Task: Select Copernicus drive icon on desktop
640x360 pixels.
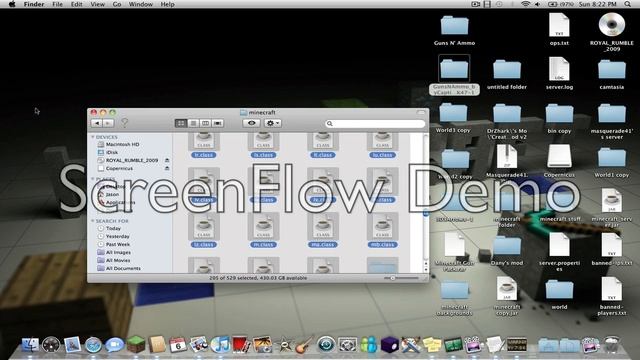Action: tap(559, 161)
